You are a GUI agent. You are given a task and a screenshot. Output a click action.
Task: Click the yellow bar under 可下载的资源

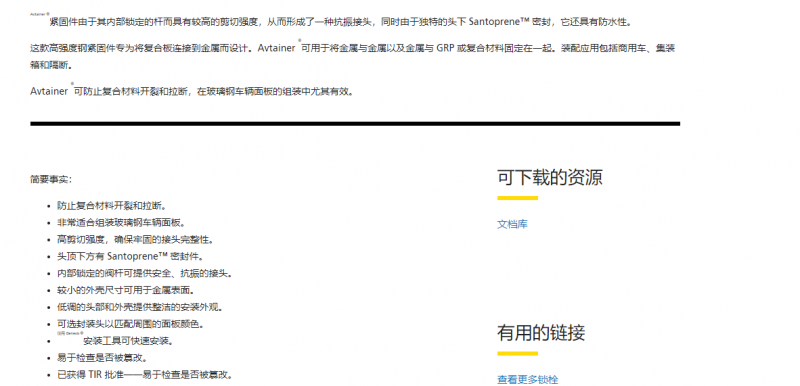point(517,198)
